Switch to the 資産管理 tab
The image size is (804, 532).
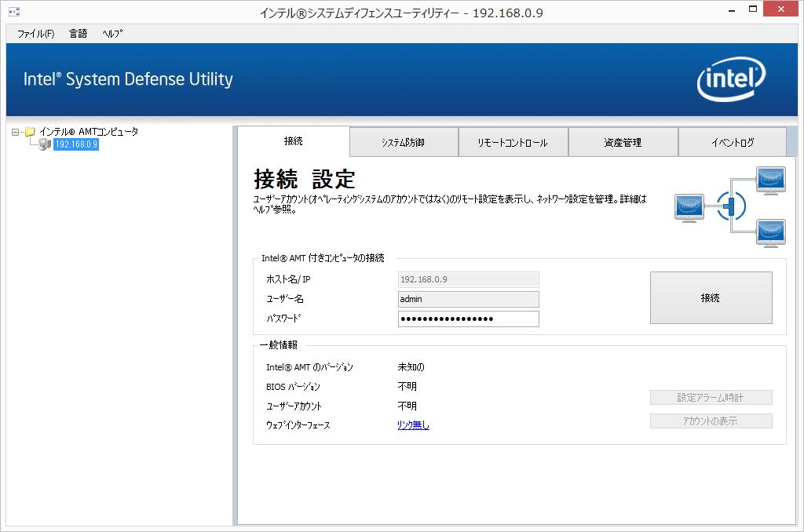[x=623, y=143]
